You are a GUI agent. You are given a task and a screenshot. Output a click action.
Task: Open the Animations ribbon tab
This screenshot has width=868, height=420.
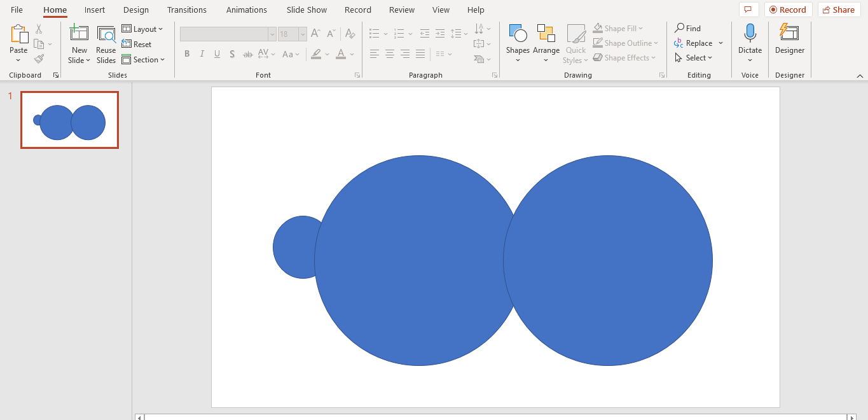click(x=247, y=10)
